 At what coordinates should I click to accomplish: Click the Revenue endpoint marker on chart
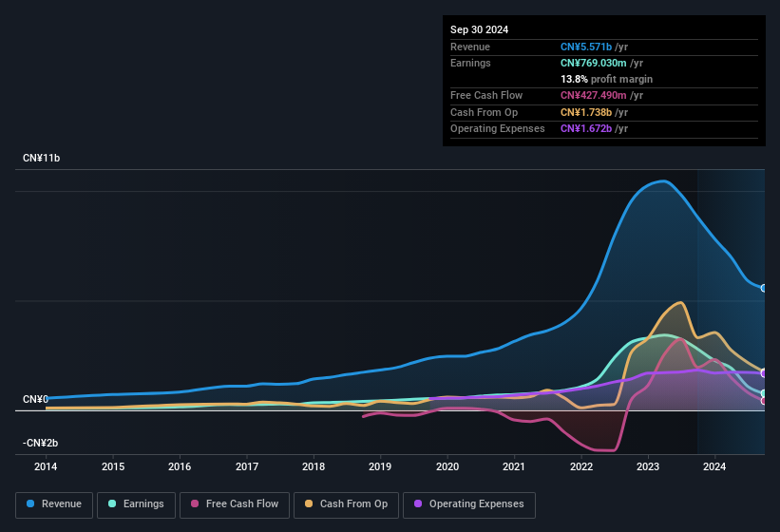pos(764,289)
